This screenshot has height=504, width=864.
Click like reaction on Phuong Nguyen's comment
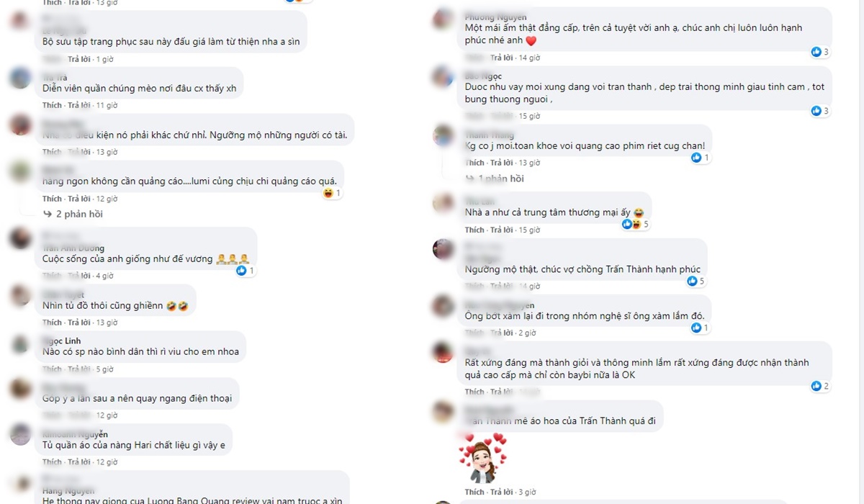(820, 52)
